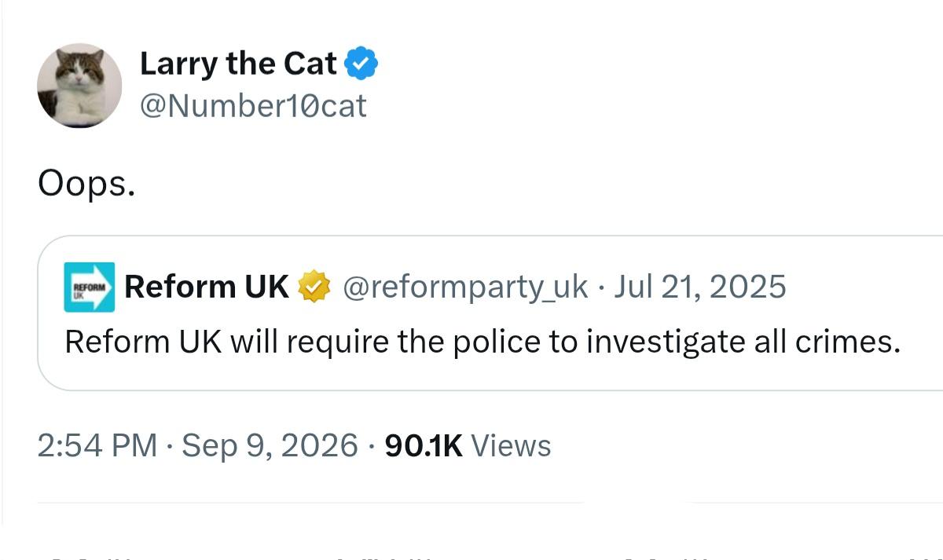The image size is (943, 560).
Task: Visit the @Number10cat handle
Action: coord(253,105)
